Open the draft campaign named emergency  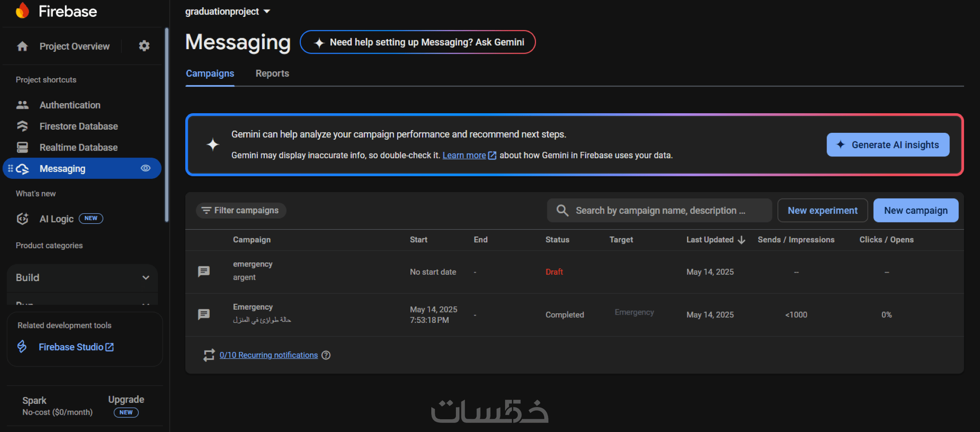point(253,264)
